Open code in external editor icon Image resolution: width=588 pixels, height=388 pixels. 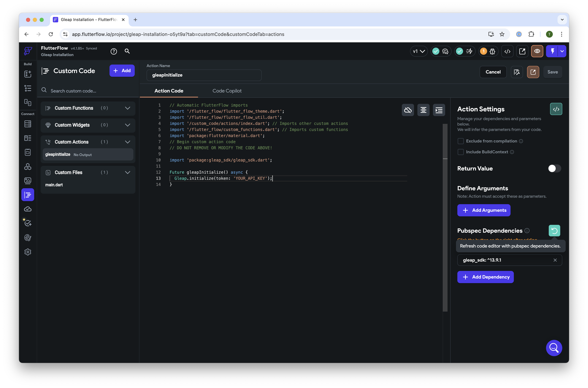(533, 72)
